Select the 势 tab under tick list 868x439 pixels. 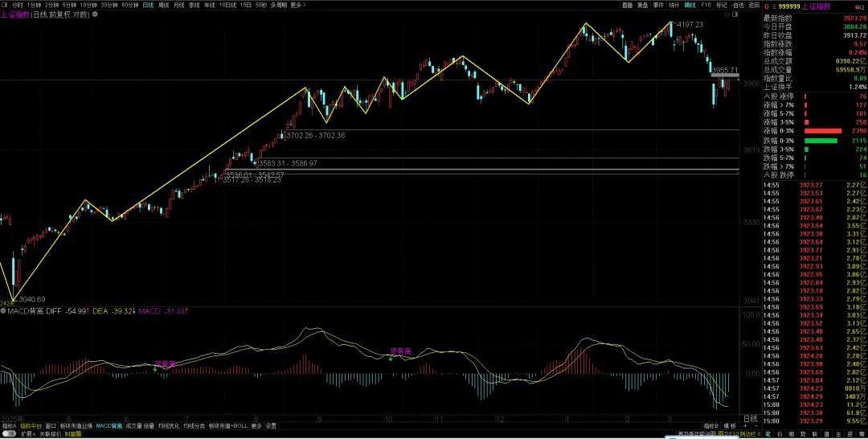coord(803,434)
